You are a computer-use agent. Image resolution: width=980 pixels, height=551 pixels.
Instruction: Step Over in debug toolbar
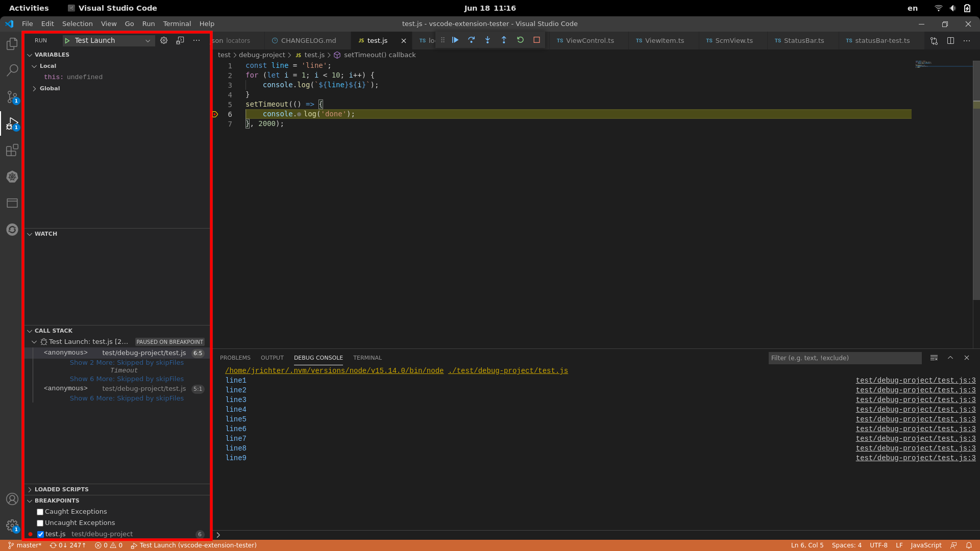pyautogui.click(x=472, y=40)
